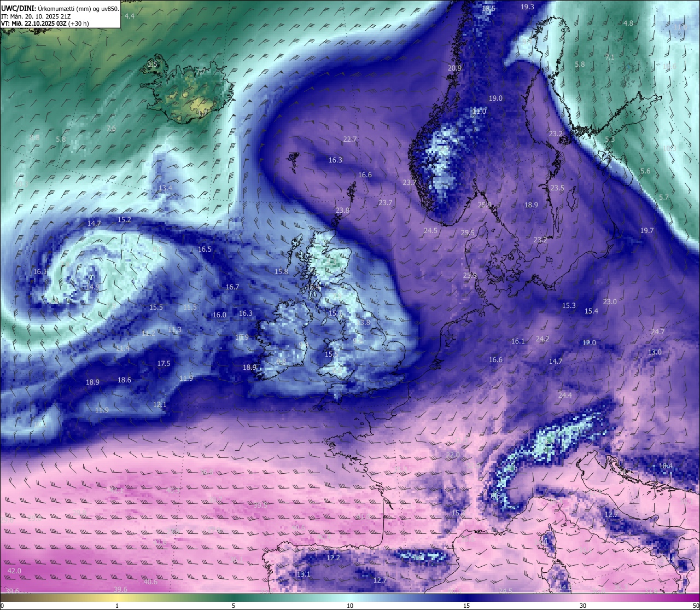
Task: Click the '4.8' value on the map
Action: tap(628, 24)
